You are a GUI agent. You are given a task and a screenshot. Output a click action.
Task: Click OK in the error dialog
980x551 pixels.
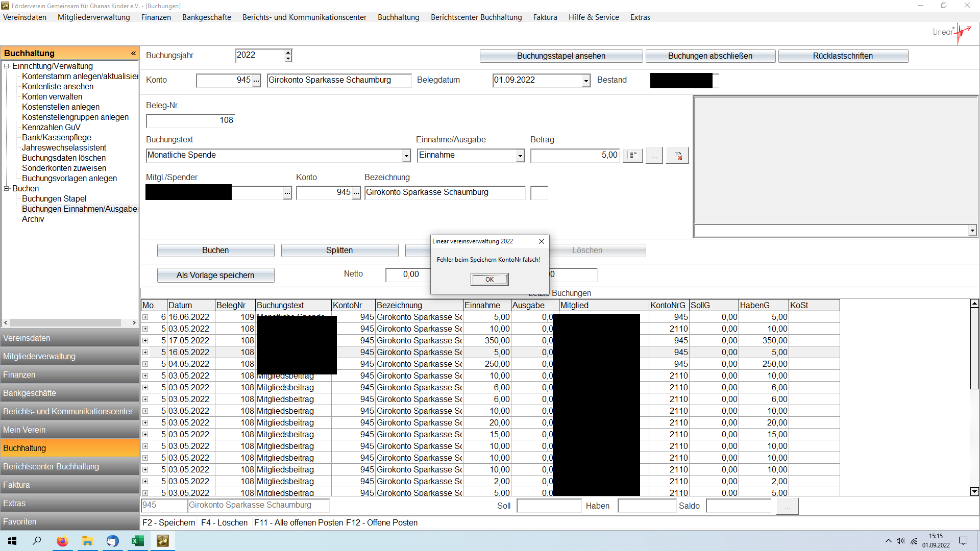click(x=489, y=279)
